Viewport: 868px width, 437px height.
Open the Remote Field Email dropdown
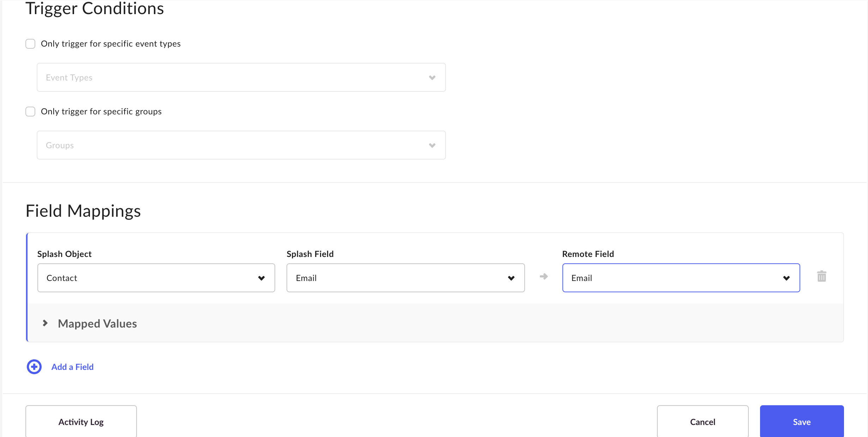pos(681,278)
